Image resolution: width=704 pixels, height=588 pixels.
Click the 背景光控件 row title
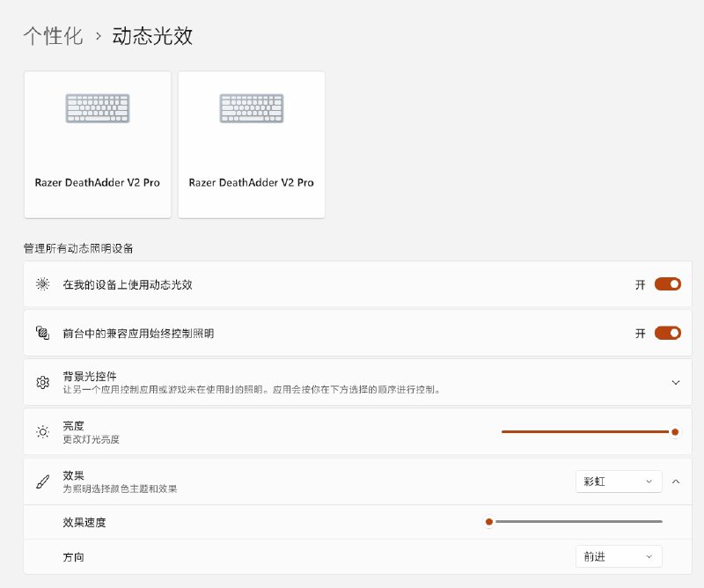point(90,376)
